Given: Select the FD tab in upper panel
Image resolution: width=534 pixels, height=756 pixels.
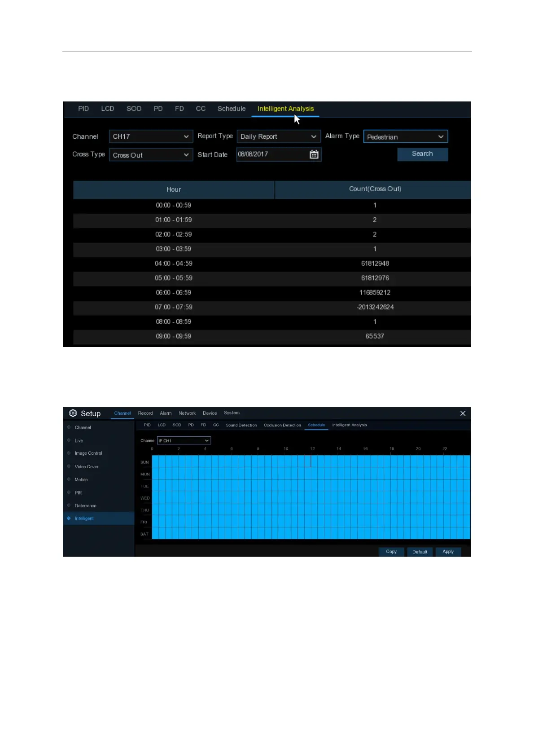Looking at the screenshot, I should click(179, 109).
